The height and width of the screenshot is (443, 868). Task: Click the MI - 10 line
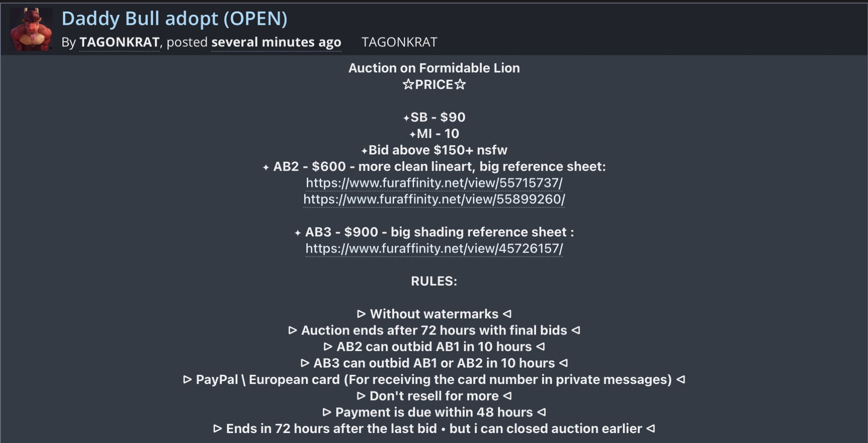(x=434, y=134)
